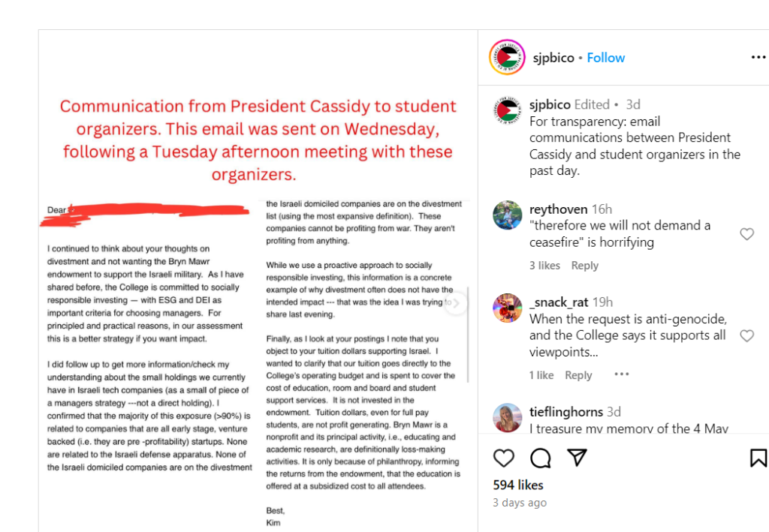Open the sjpbico username in caption
This screenshot has width=769, height=532.
click(x=550, y=104)
